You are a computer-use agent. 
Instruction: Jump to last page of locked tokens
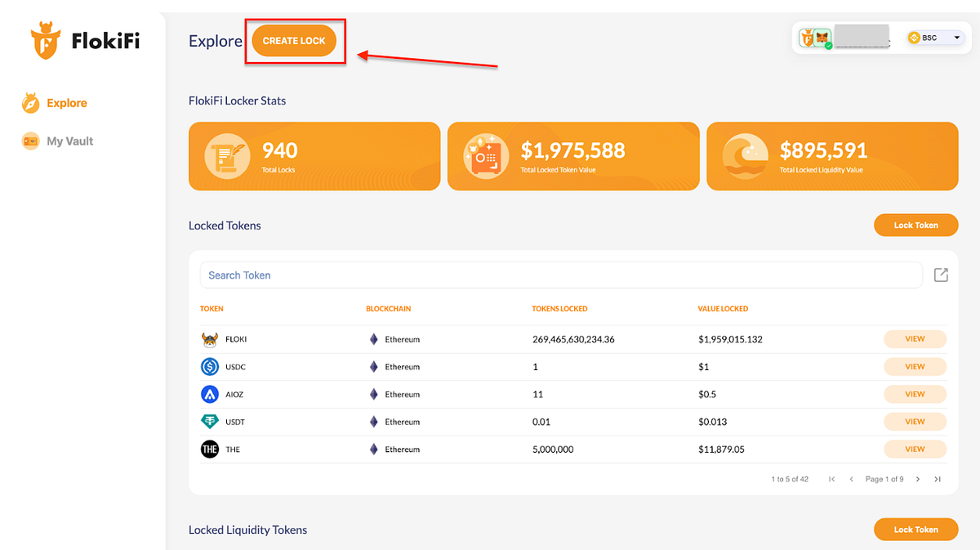(x=938, y=479)
